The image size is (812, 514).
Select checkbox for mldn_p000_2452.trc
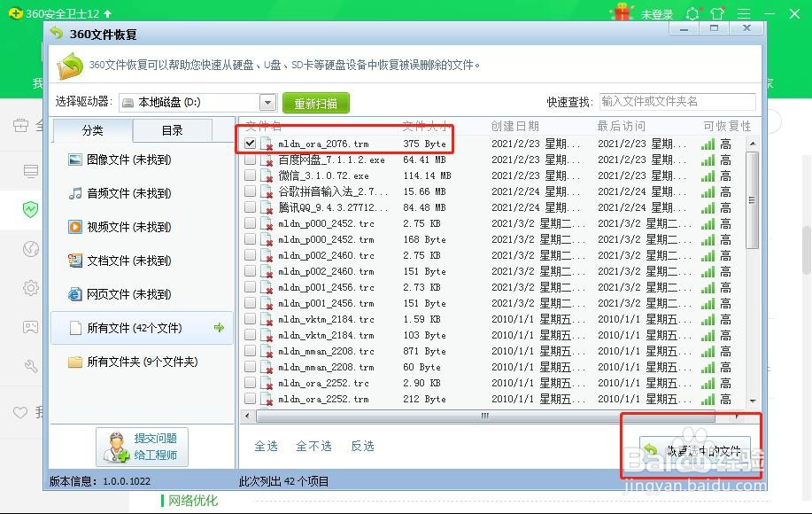coord(250,222)
